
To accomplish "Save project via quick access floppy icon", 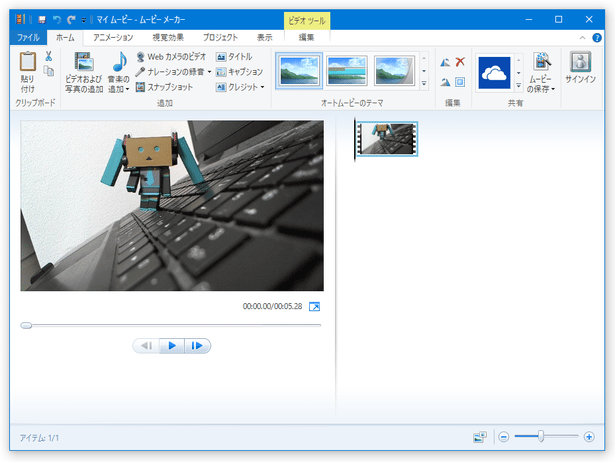I will [42, 19].
